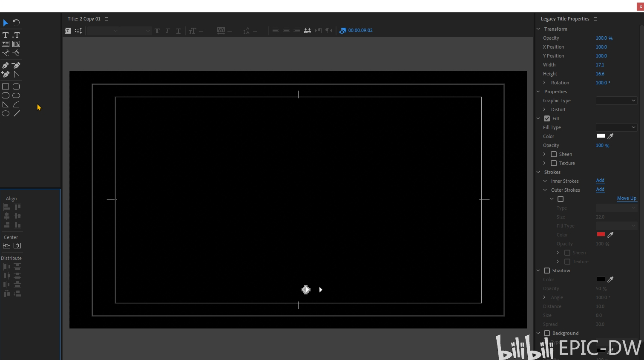This screenshot has width=644, height=360.
Task: Select the Selection arrow tool
Action: tap(6, 23)
